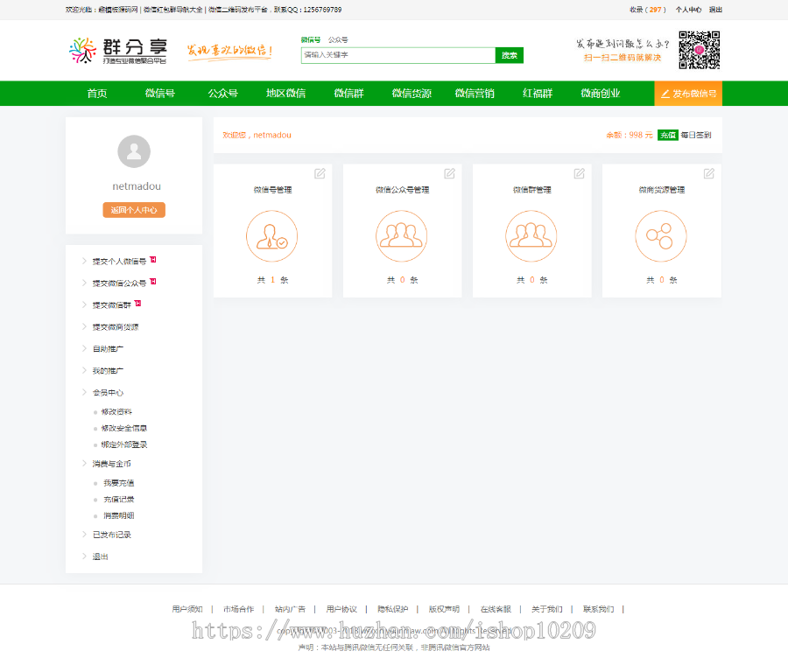Open the 微信群管理 group circle icon
Image resolution: width=788 pixels, height=672 pixels.
tap(531, 236)
